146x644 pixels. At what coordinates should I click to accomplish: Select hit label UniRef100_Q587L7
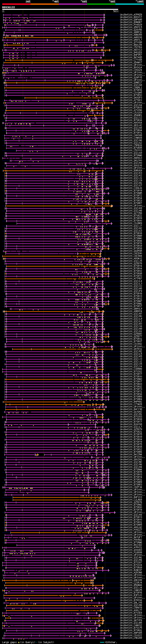coord(131,40)
